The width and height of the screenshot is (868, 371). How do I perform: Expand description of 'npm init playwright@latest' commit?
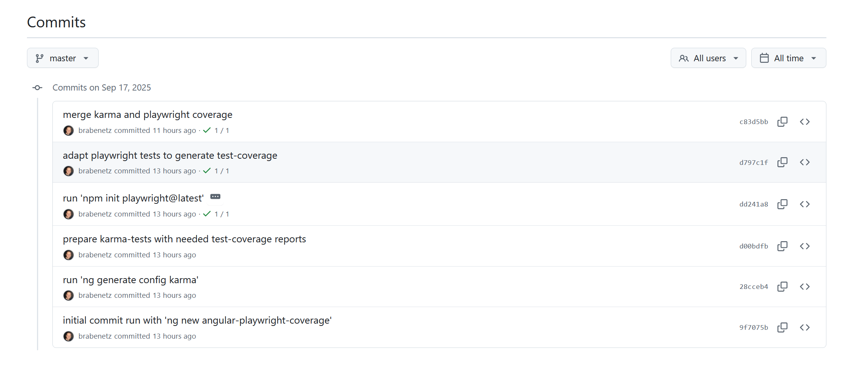pos(215,197)
